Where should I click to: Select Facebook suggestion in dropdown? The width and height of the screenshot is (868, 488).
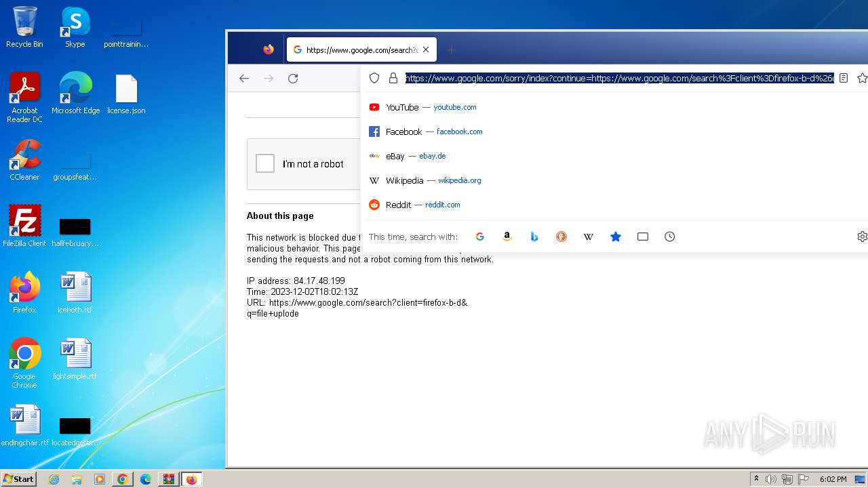(x=614, y=131)
